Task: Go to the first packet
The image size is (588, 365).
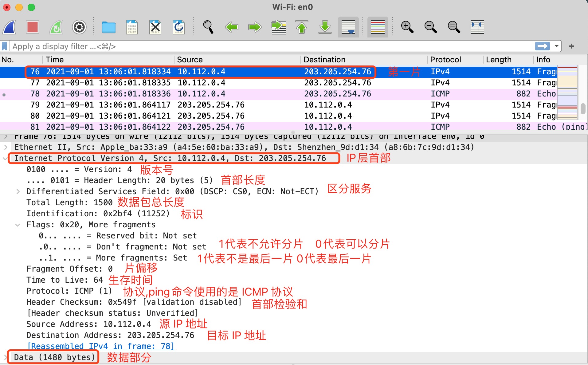Action: coord(302,27)
